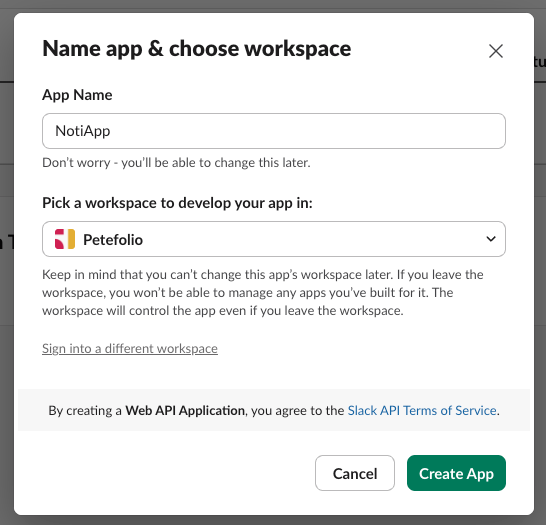Cancel the app creation dialog

coord(355,473)
